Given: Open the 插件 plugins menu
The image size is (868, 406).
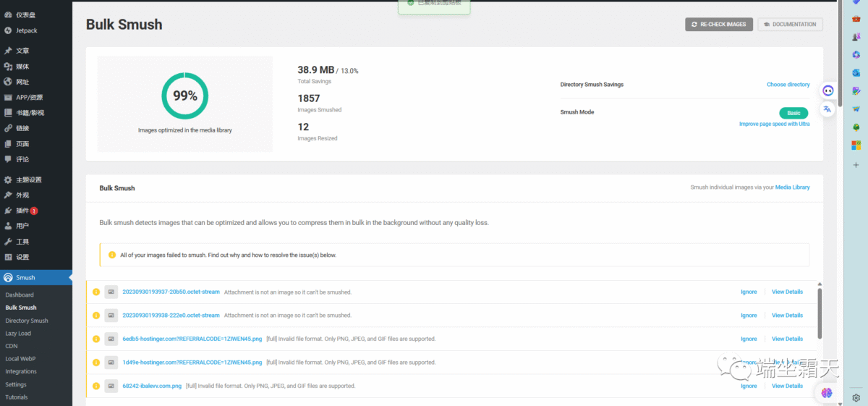Looking at the screenshot, I should (22, 211).
